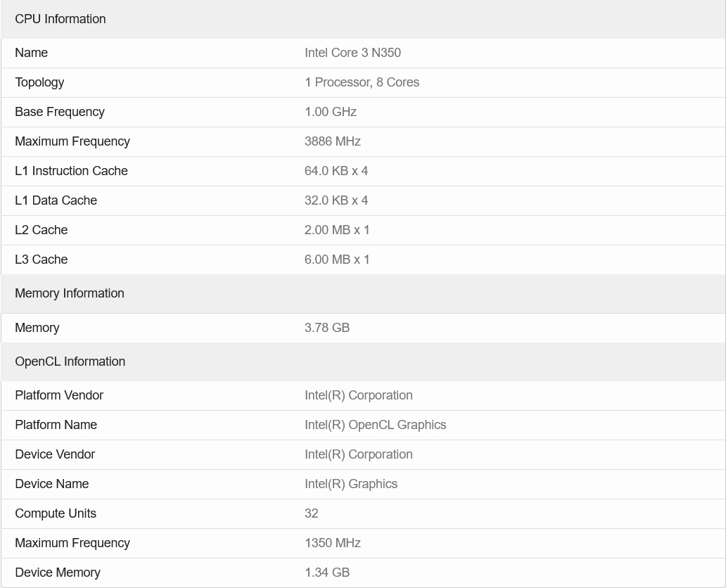Click the 1350 MHz GPU frequency value

click(332, 543)
